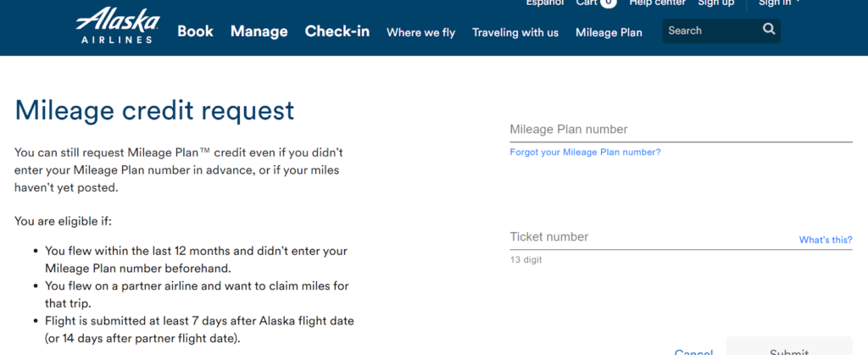Click the search magnifier icon

[x=769, y=30]
